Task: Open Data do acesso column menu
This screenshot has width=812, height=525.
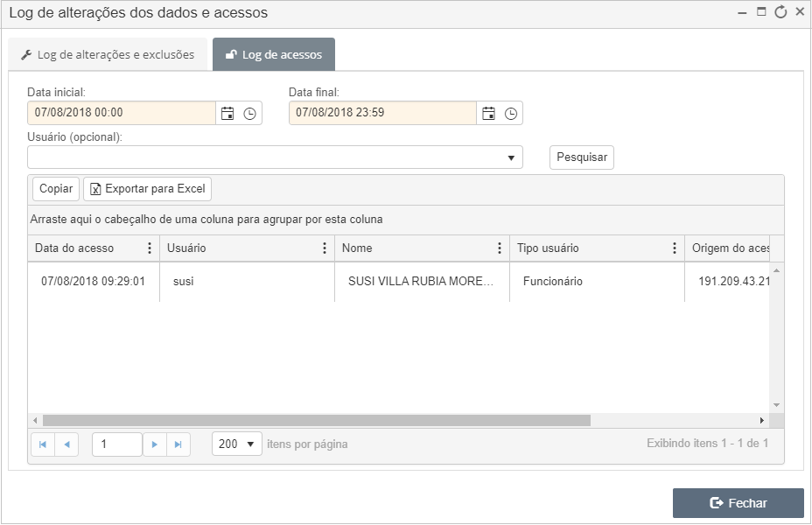Action: pyautogui.click(x=150, y=248)
